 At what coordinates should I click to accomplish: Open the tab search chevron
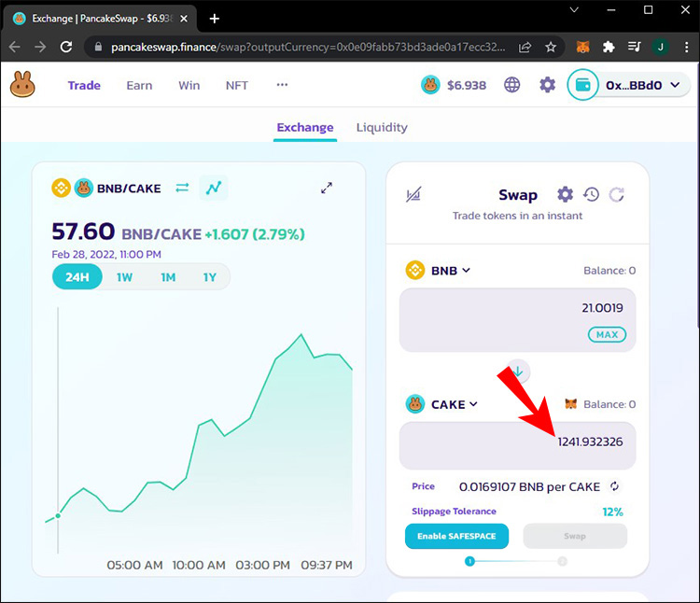575,10
